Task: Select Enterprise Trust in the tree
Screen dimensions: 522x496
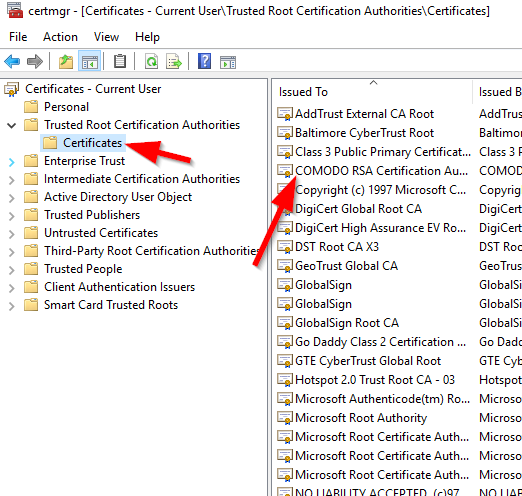Action: 84,161
